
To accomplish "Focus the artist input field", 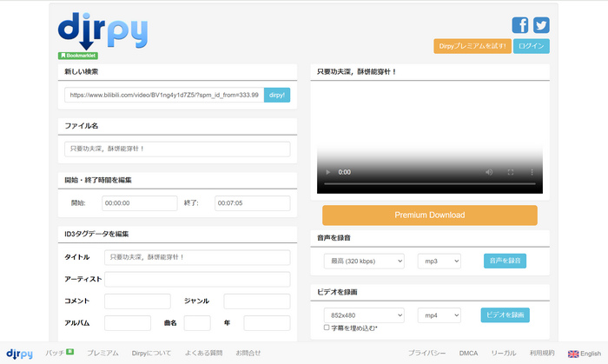I will coord(197,279).
